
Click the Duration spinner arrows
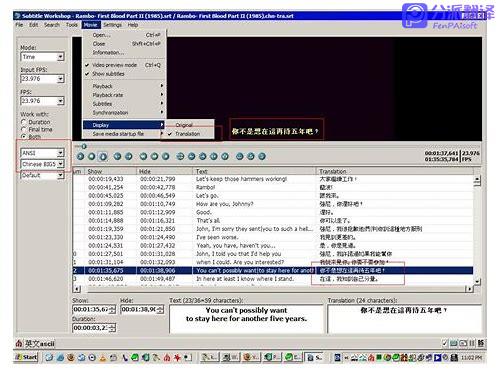click(113, 328)
